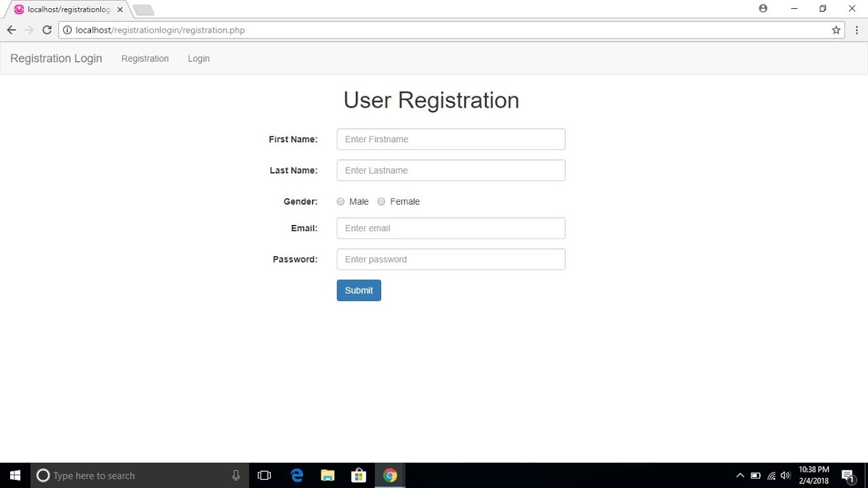Open the Wi-Fi network icon
Viewport: 868px width, 488px height.
(771, 476)
